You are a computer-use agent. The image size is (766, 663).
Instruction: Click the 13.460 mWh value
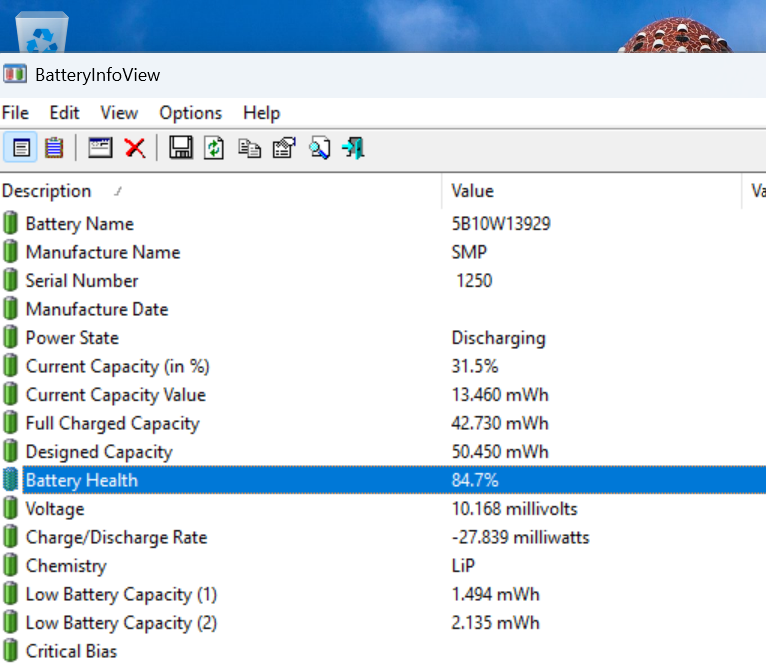500,395
